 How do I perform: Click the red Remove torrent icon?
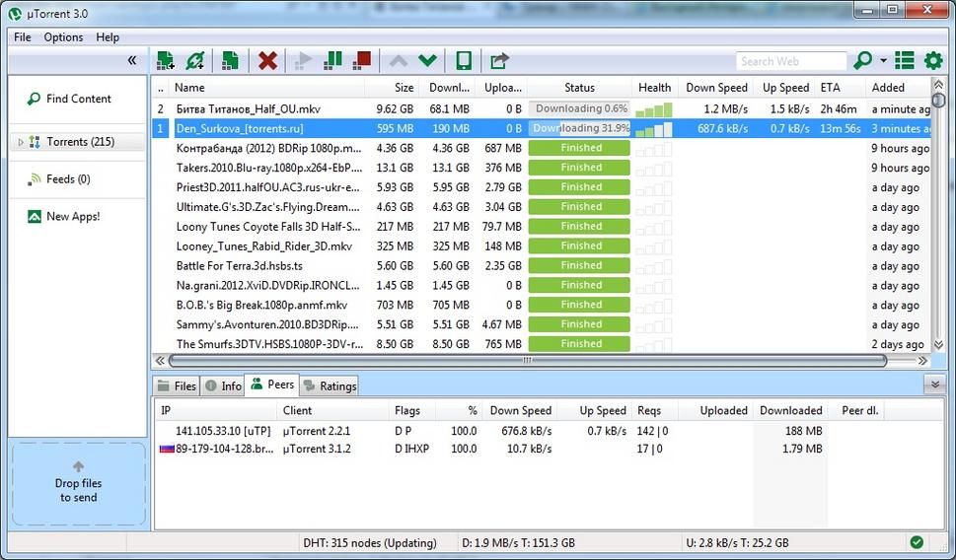pyautogui.click(x=267, y=60)
